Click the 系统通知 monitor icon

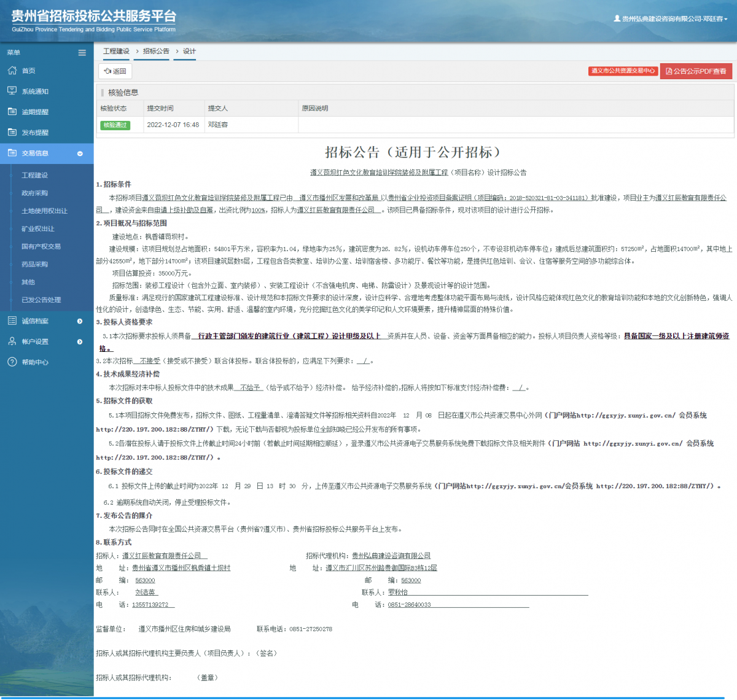[12, 91]
